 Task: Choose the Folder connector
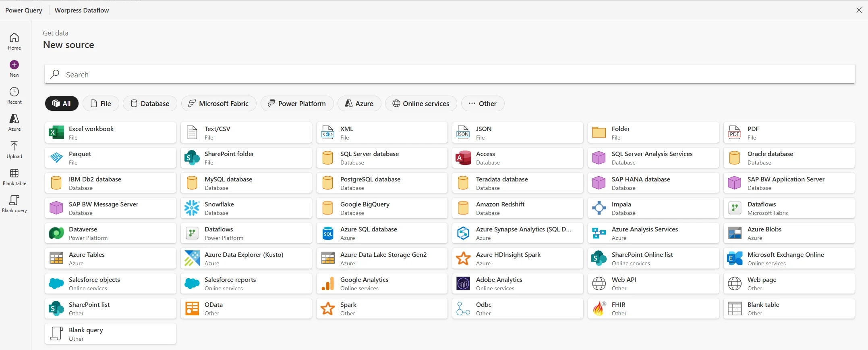[x=653, y=133]
